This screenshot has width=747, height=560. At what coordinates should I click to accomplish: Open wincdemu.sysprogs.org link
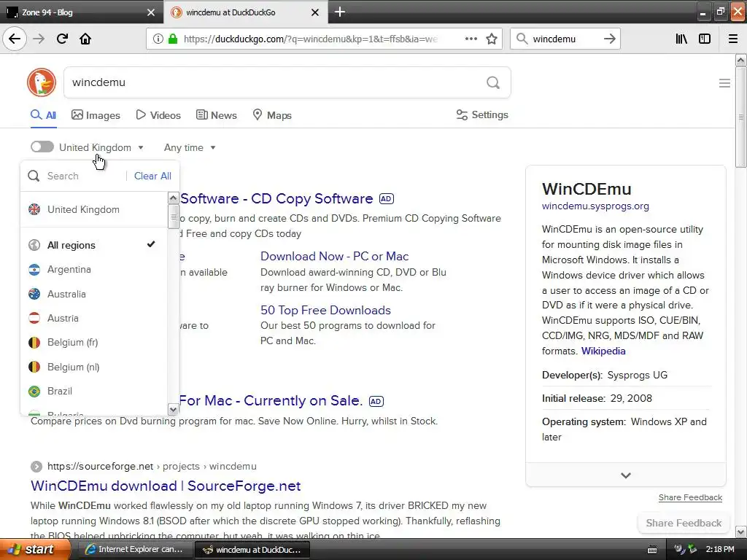pos(595,206)
